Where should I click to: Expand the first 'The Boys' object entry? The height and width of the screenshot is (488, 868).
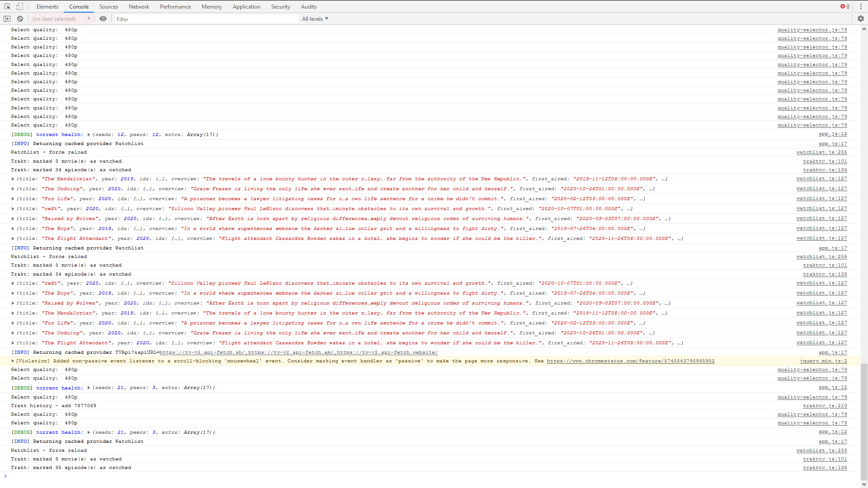pos(13,229)
